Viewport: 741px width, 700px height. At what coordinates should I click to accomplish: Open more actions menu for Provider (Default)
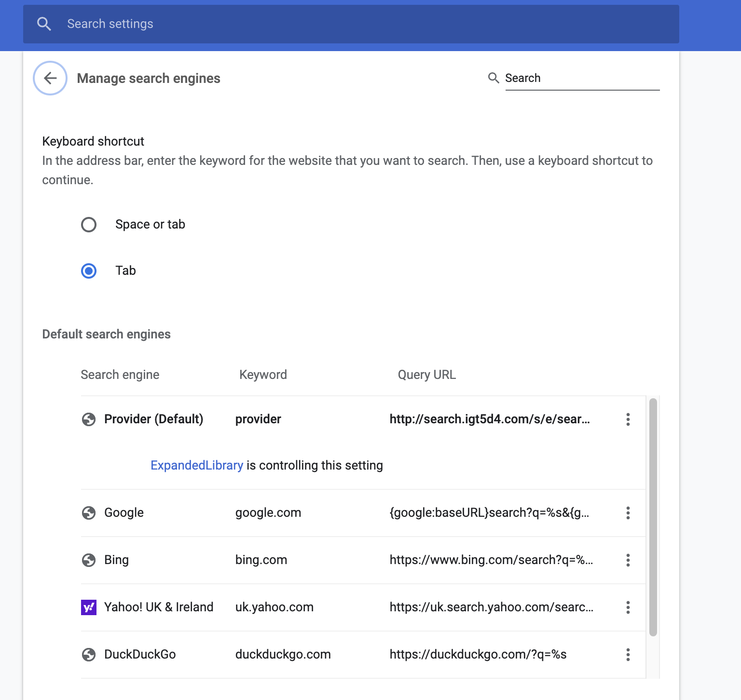628,419
